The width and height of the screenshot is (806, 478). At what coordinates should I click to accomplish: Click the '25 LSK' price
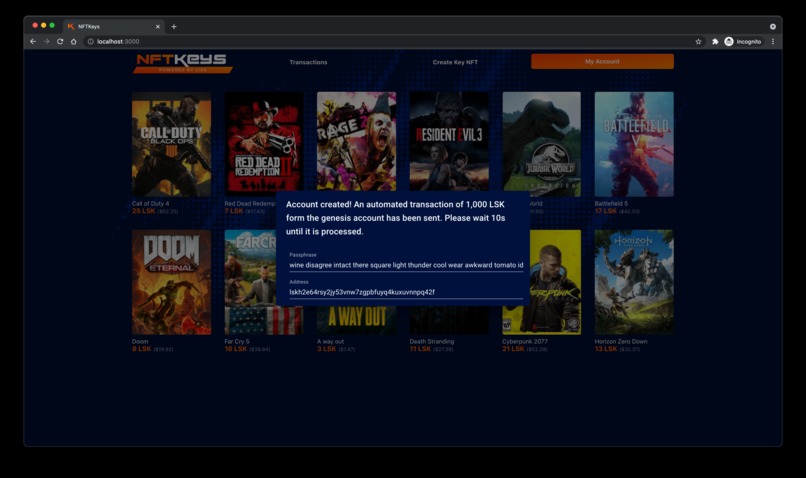point(143,211)
